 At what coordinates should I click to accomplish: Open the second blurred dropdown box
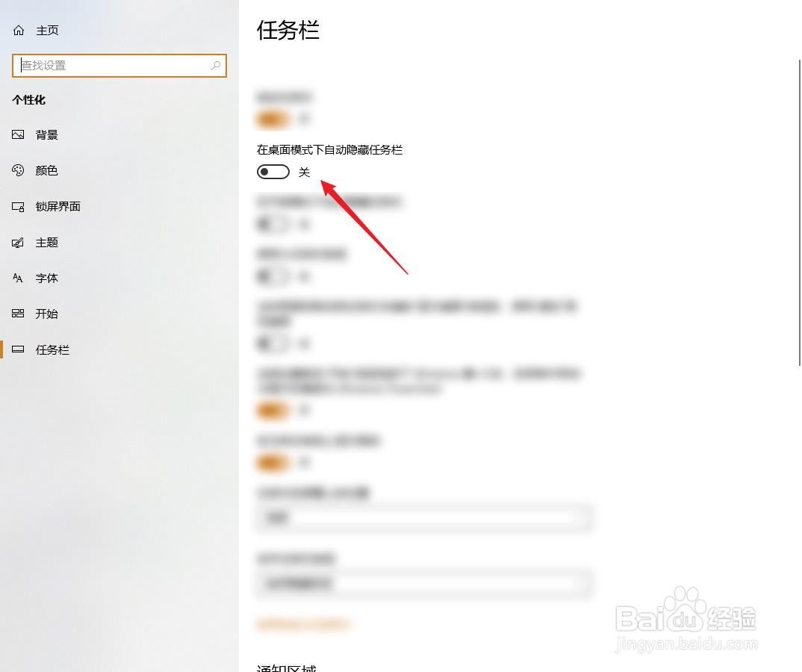pyautogui.click(x=424, y=584)
